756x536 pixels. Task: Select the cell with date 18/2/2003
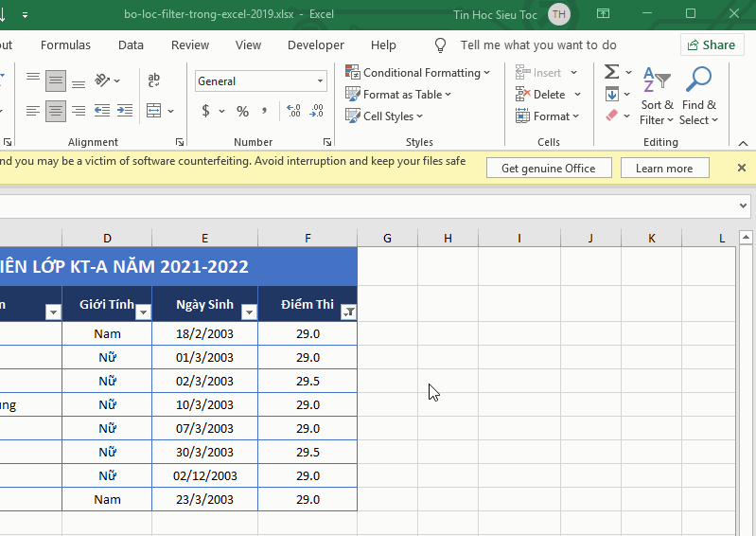pyautogui.click(x=205, y=334)
